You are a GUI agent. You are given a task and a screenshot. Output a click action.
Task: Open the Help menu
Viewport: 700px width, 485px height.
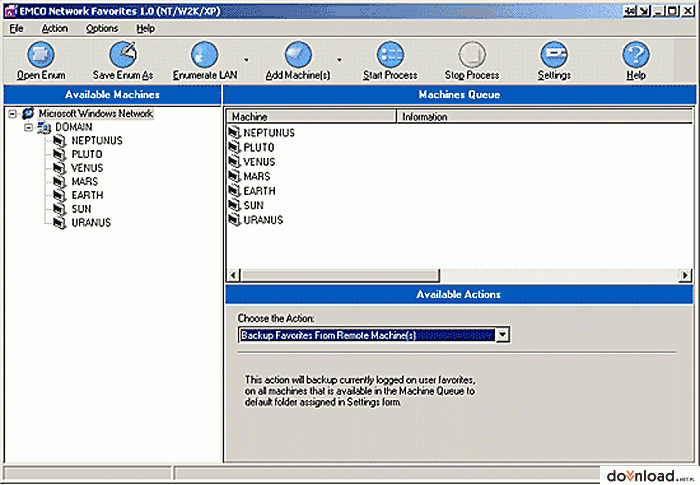coord(146,29)
